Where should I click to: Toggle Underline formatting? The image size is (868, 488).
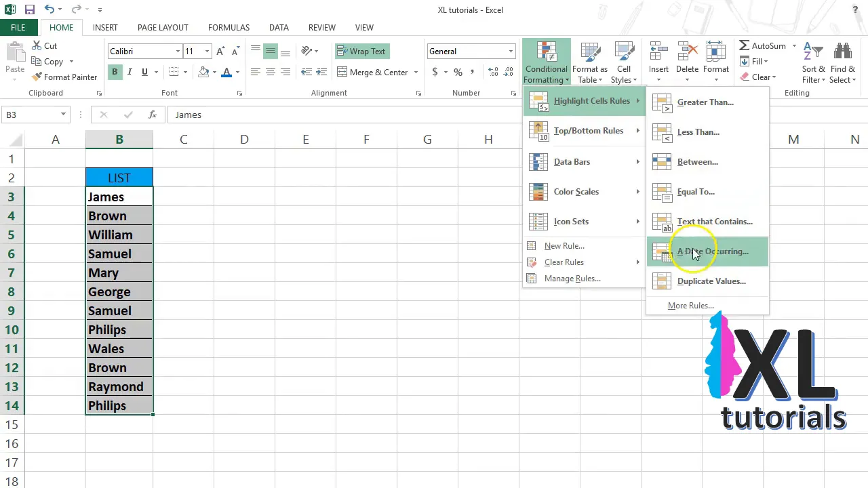coord(144,73)
